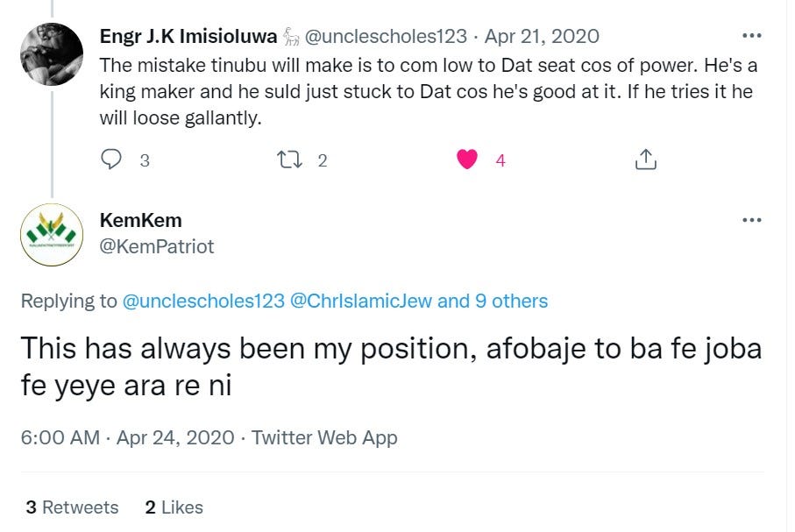This screenshot has height=532, width=795.
Task: Open more options for KemKem's tweet
Action: 751,219
